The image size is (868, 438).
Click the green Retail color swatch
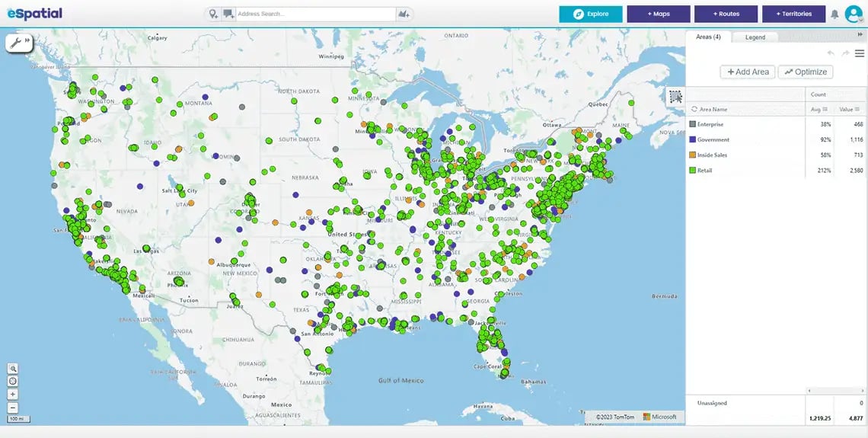(x=693, y=171)
